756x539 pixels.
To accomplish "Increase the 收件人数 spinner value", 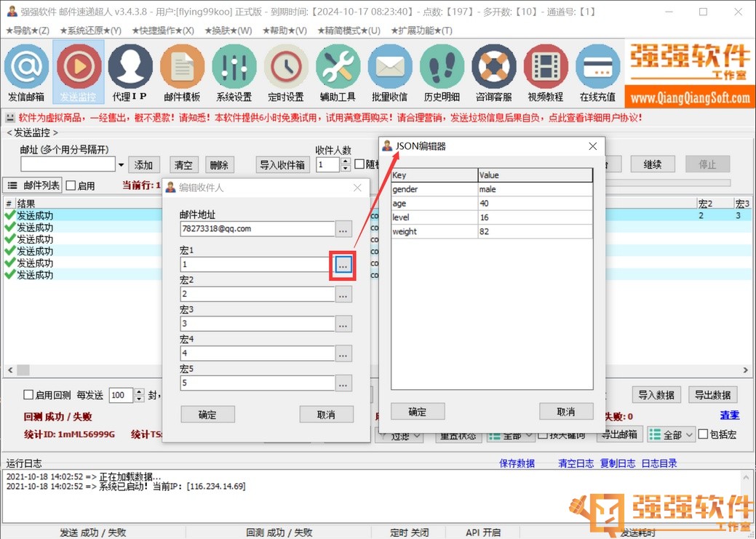I will [x=345, y=161].
